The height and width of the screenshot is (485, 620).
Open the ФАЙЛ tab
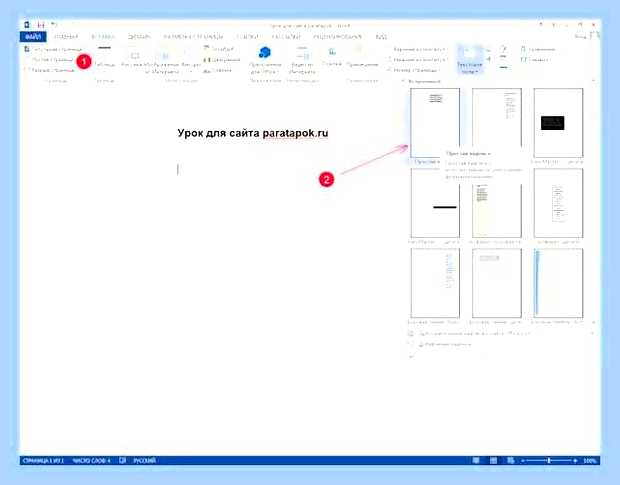[x=33, y=37]
